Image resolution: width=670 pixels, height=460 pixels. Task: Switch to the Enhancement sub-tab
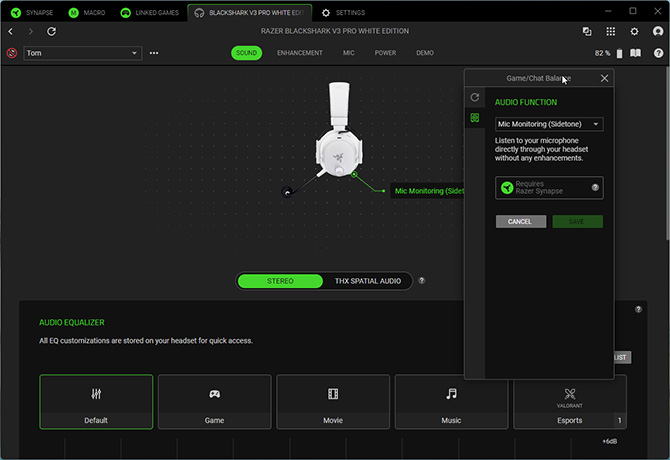click(x=300, y=53)
